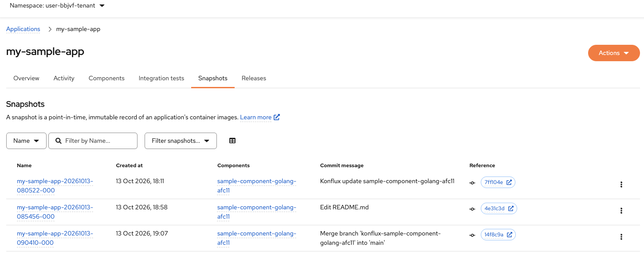Viewport: 644px width, 259px height.
Task: Click the Reference column header
Action: click(482, 165)
